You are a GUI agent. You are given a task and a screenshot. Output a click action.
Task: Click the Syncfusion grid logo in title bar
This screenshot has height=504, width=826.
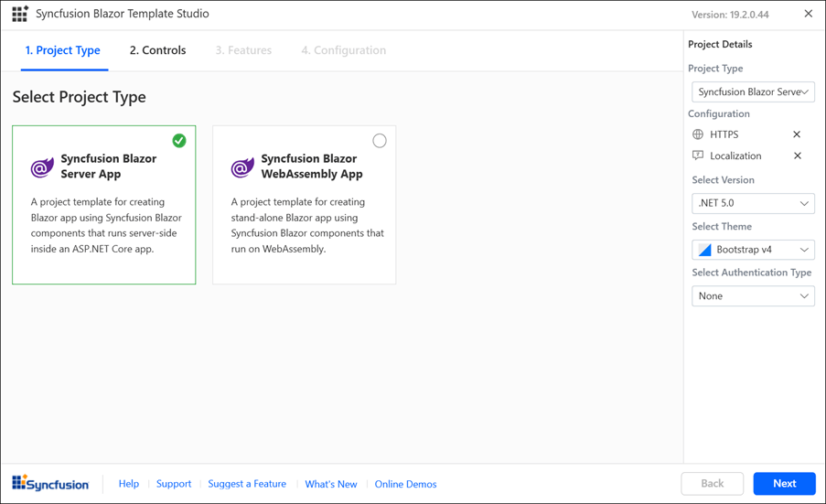coord(19,14)
